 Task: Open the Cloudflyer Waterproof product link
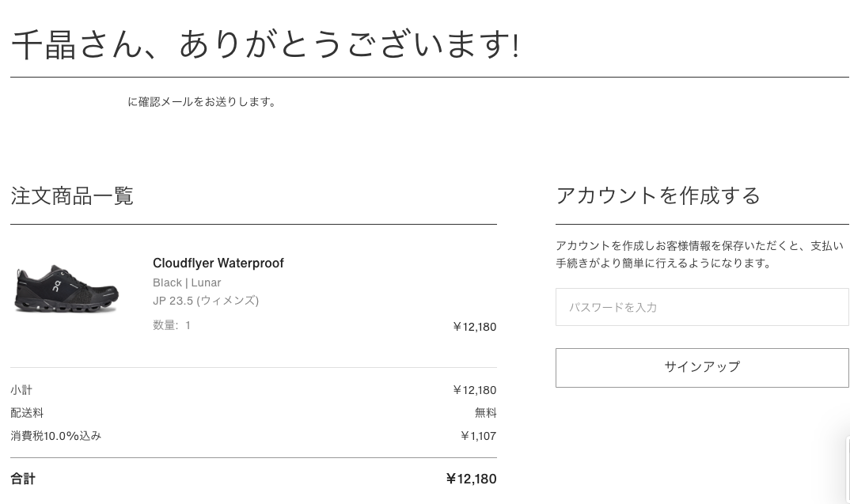tap(218, 263)
